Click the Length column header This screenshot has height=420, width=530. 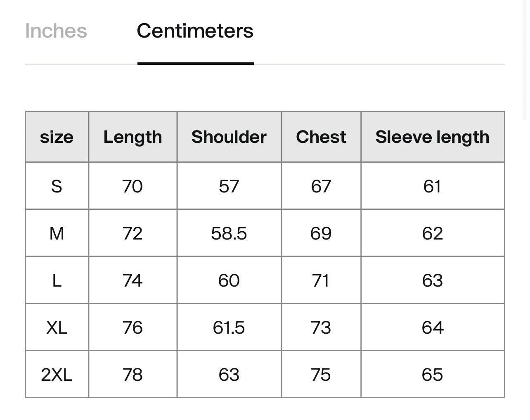point(132,137)
